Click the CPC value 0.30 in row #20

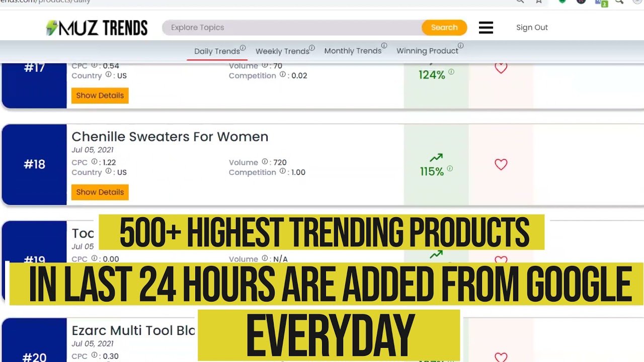click(111, 356)
